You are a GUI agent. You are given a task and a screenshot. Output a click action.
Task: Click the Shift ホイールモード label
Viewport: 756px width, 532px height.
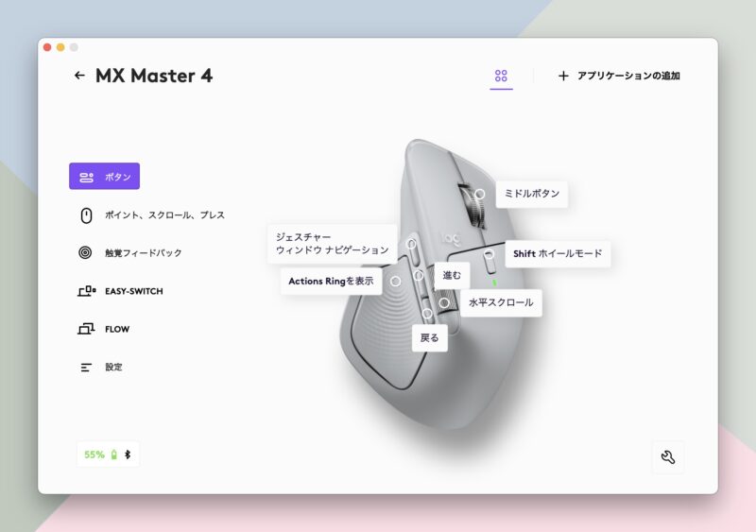(x=558, y=253)
